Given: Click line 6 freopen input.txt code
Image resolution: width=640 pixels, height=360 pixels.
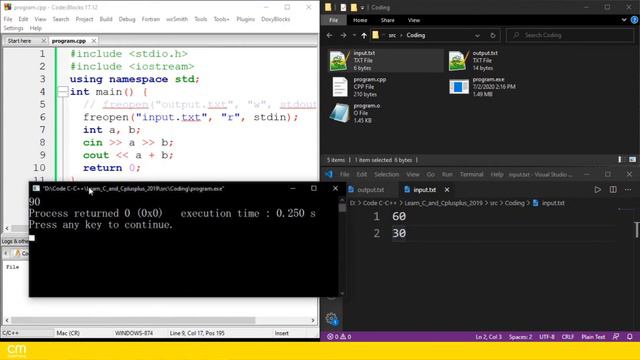Looking at the screenshot, I should pyautogui.click(x=191, y=117).
